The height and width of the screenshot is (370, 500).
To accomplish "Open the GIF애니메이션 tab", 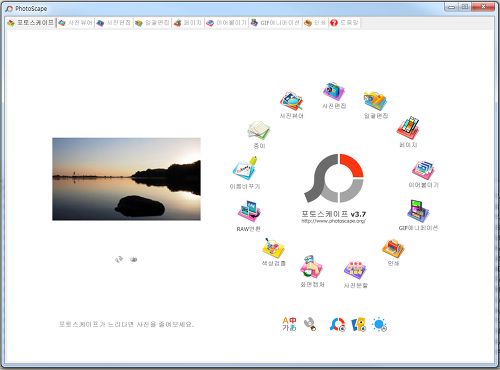I will point(275,23).
